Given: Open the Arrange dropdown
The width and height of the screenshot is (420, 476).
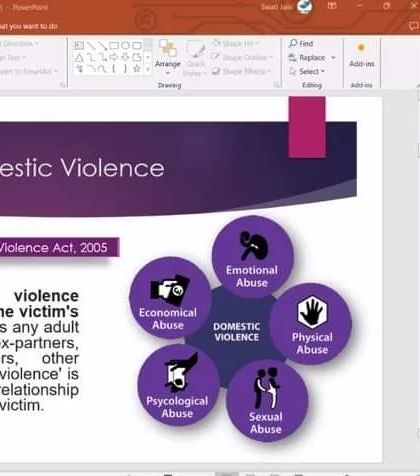Looking at the screenshot, I should point(168,57).
